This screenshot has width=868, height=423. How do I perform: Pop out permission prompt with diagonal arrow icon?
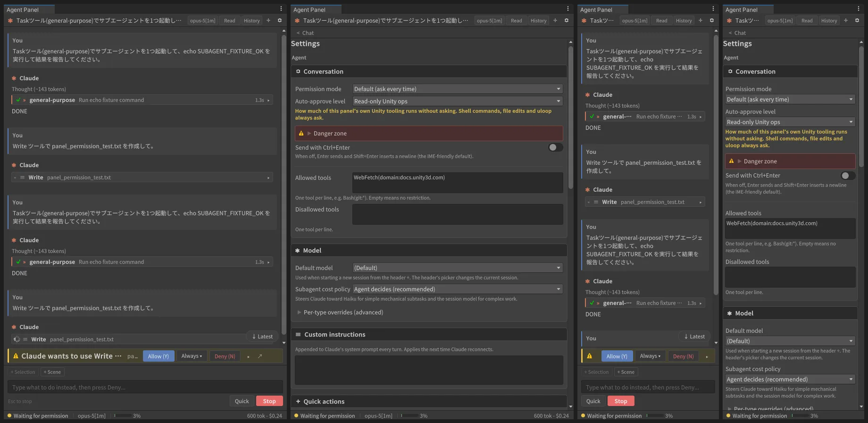pyautogui.click(x=260, y=356)
